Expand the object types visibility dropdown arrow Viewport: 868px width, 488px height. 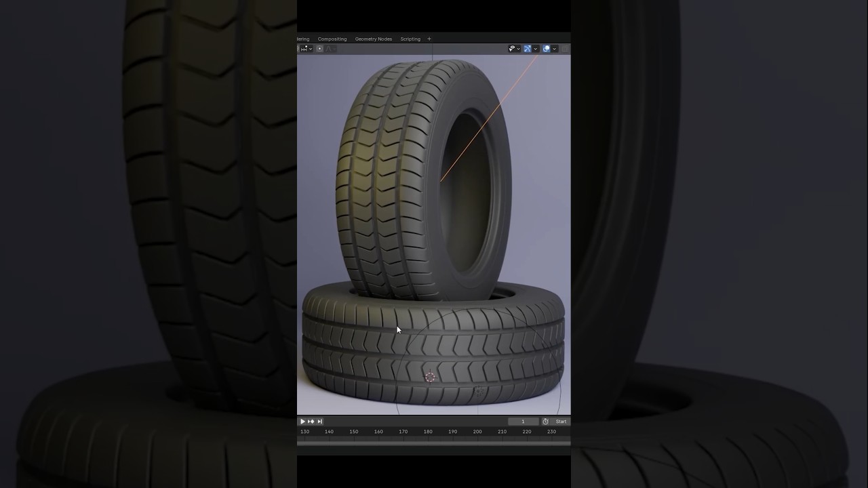(x=518, y=48)
